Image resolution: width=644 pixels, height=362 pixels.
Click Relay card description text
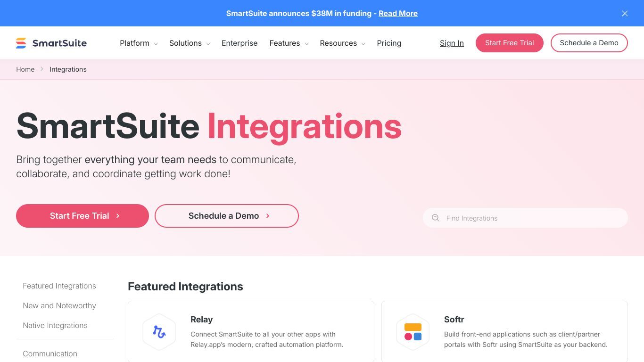(267, 339)
